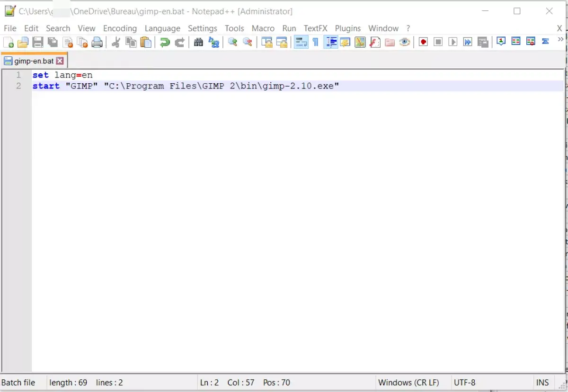Click the Stop Recording square icon

438,43
